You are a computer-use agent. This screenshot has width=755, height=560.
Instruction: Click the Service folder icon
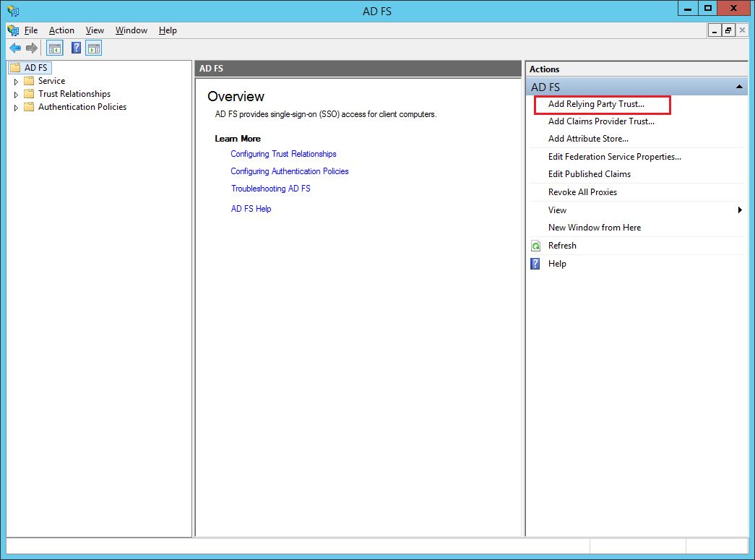[29, 80]
